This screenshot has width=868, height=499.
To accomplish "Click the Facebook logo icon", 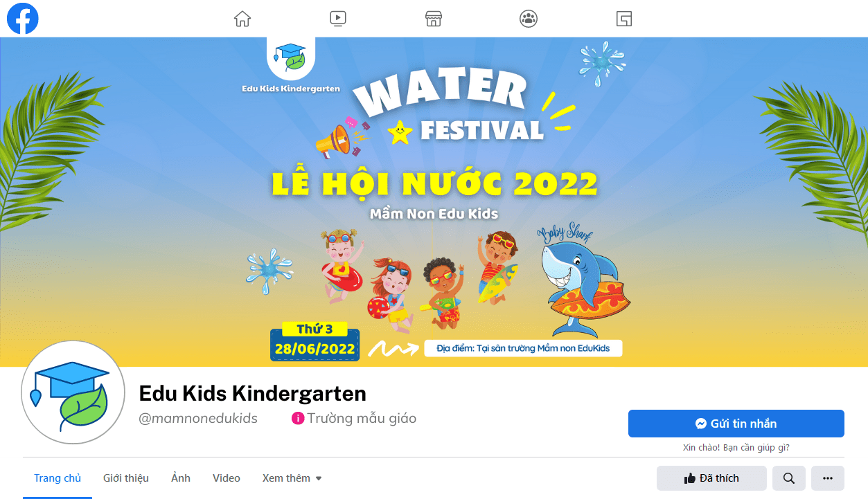I will [22, 19].
